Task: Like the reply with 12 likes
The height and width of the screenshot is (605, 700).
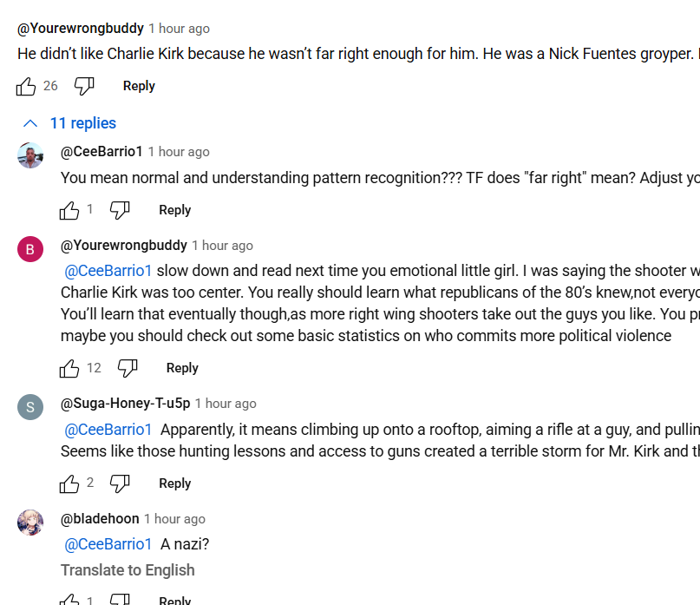Action: coord(69,368)
